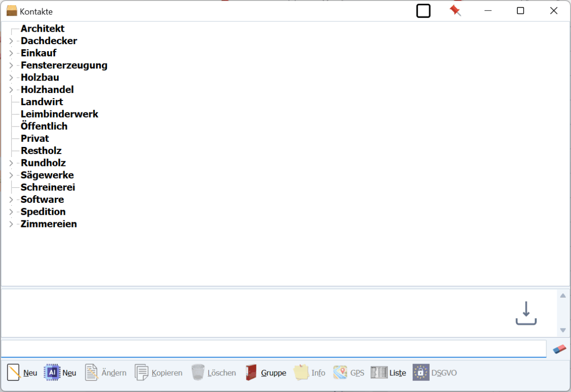
Task: Click the download arrow icon
Action: click(x=526, y=313)
